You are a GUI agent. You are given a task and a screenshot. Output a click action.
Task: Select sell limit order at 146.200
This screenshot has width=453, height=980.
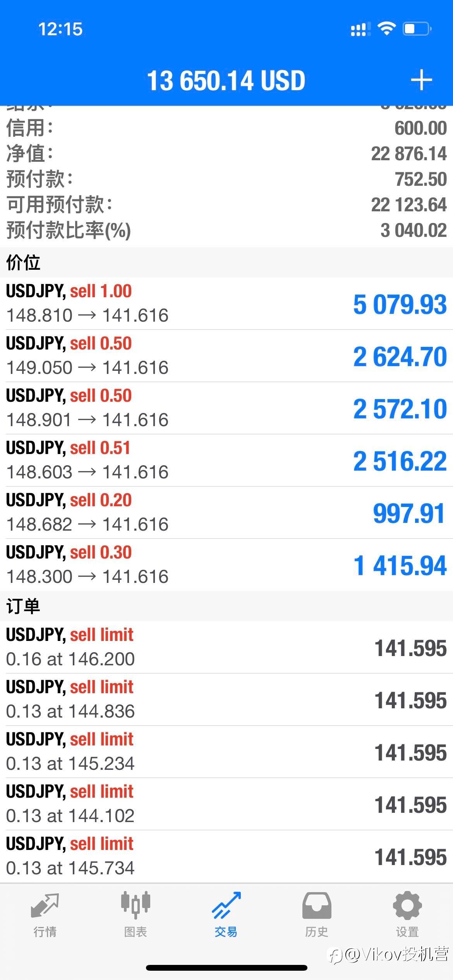pos(226,647)
